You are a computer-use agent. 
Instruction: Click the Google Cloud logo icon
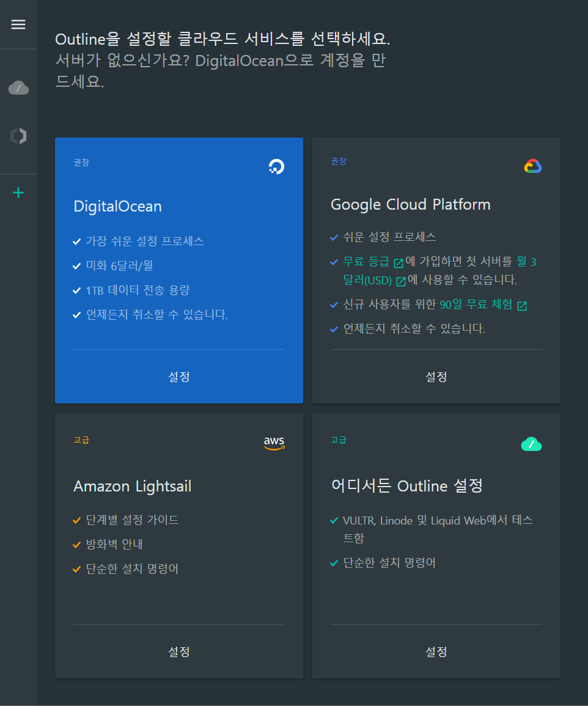(x=533, y=166)
